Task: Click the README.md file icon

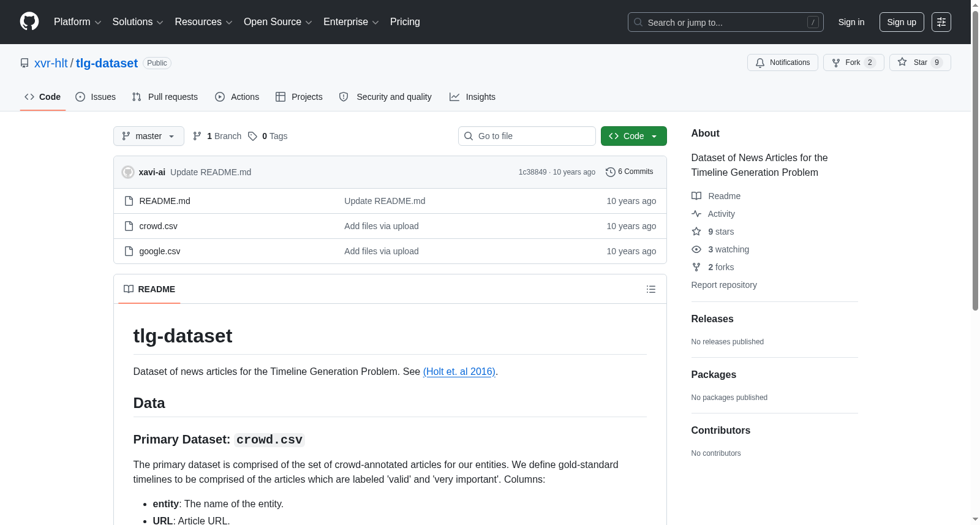Action: [129, 201]
